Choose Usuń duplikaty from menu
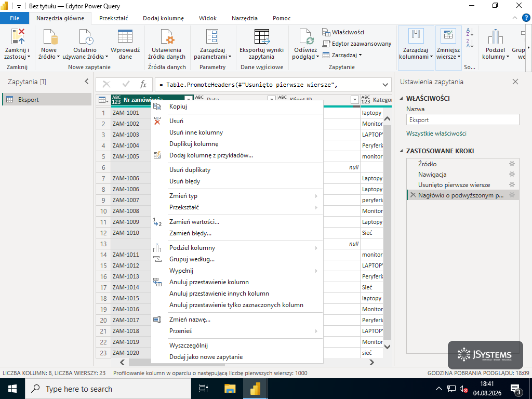Screen dimensions: 532x399 pyautogui.click(x=237, y=170)
